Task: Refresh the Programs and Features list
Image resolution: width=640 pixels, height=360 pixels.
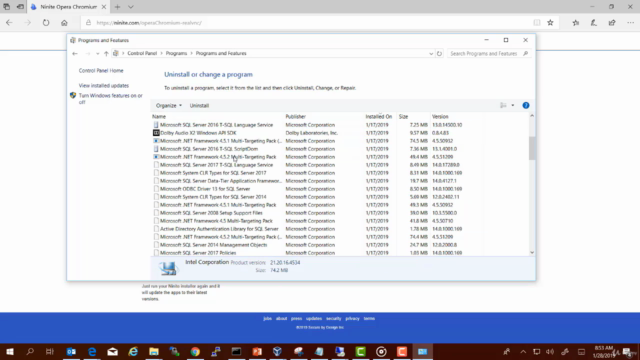Action: [439, 53]
